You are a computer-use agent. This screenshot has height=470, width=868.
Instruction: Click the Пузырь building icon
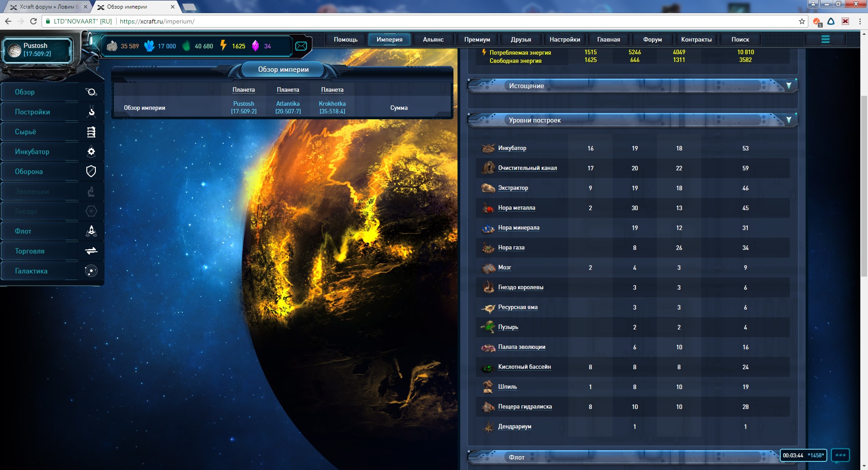point(488,327)
